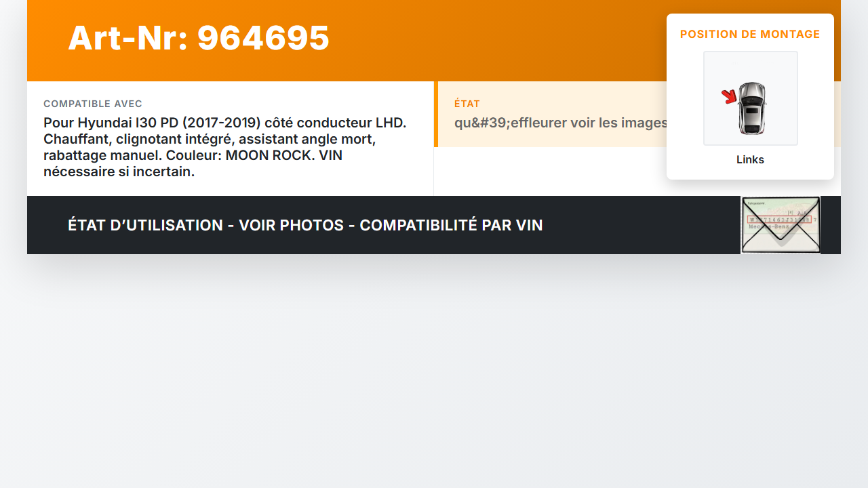Click the article number 964695
The image size is (868, 488).
[x=263, y=38]
